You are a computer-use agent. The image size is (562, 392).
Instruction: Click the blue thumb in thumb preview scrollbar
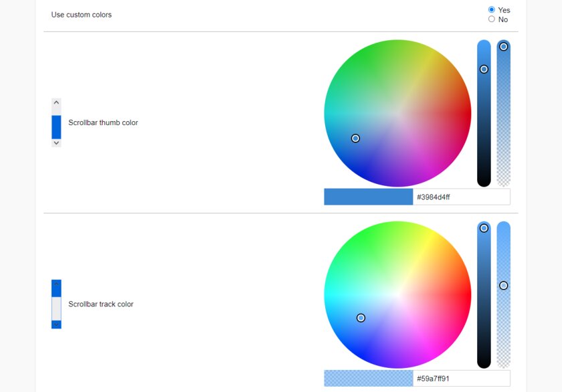(56, 127)
